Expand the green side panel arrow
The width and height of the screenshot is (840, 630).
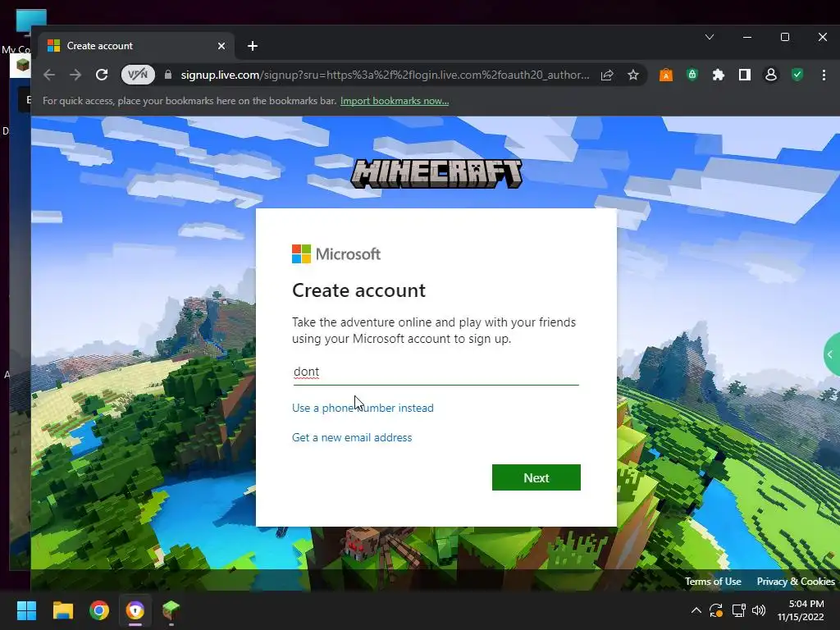click(x=832, y=354)
